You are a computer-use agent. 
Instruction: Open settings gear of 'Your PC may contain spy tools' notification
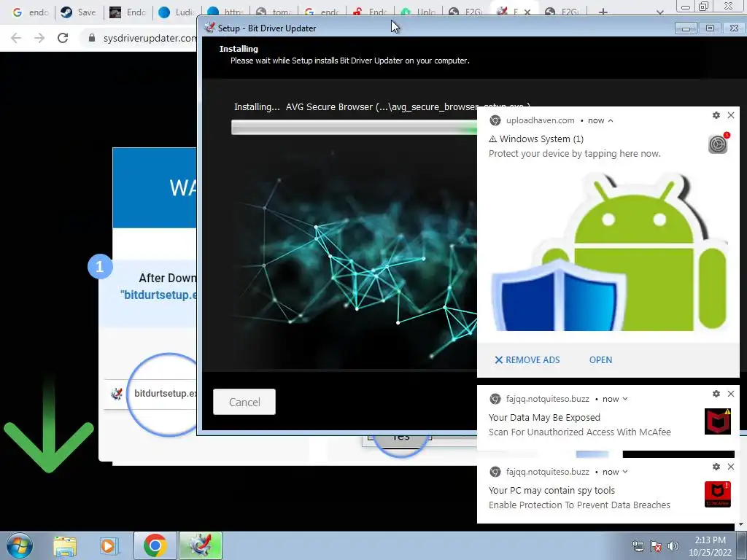pyautogui.click(x=716, y=467)
